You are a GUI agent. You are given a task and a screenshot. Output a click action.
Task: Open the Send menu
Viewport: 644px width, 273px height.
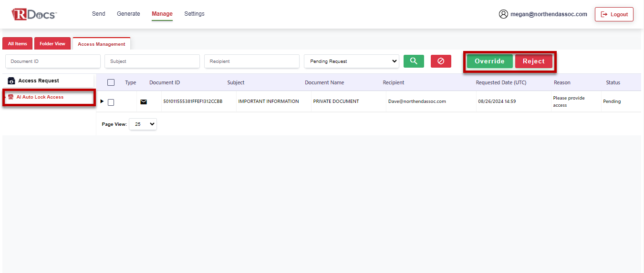pyautogui.click(x=99, y=14)
